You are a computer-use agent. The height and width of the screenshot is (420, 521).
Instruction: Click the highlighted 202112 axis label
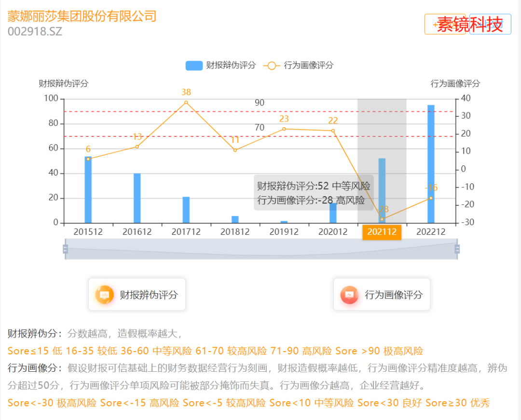pos(382,232)
